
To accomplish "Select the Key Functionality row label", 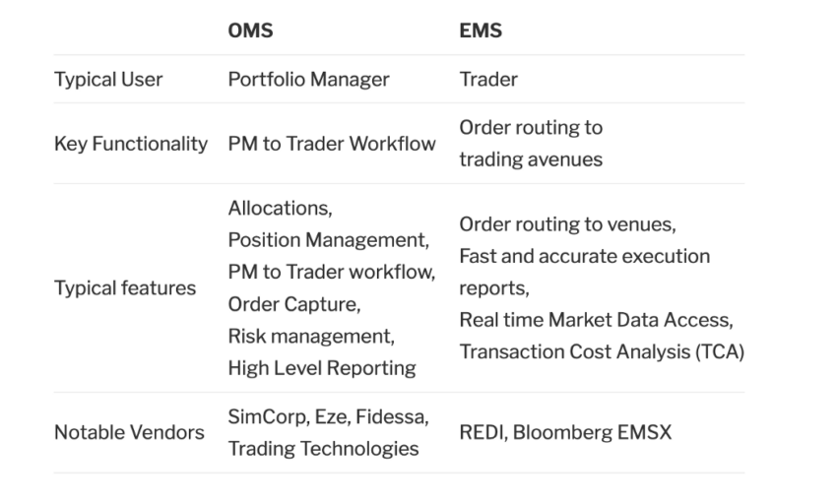I will 131,144.
